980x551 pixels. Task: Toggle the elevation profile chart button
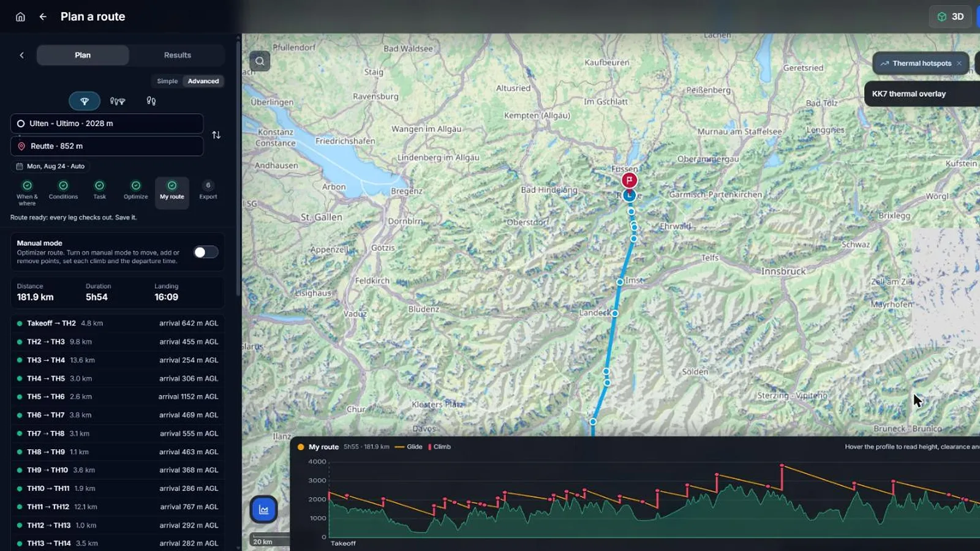coord(264,509)
